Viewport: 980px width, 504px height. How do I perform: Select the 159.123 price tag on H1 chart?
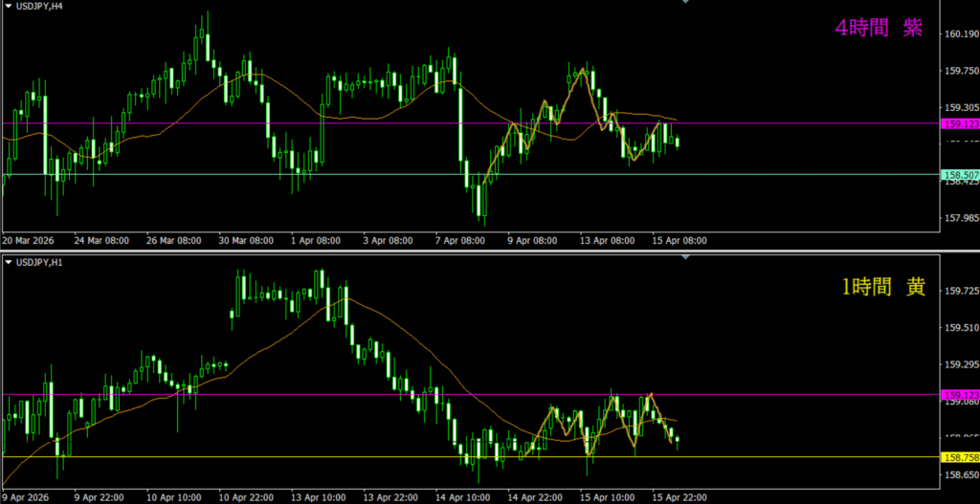pos(960,394)
